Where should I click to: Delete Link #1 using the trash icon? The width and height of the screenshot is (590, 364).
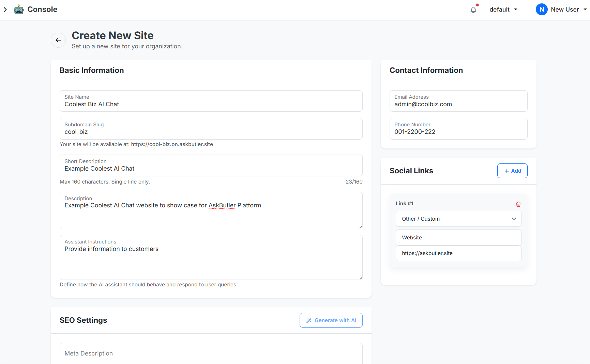(518, 204)
